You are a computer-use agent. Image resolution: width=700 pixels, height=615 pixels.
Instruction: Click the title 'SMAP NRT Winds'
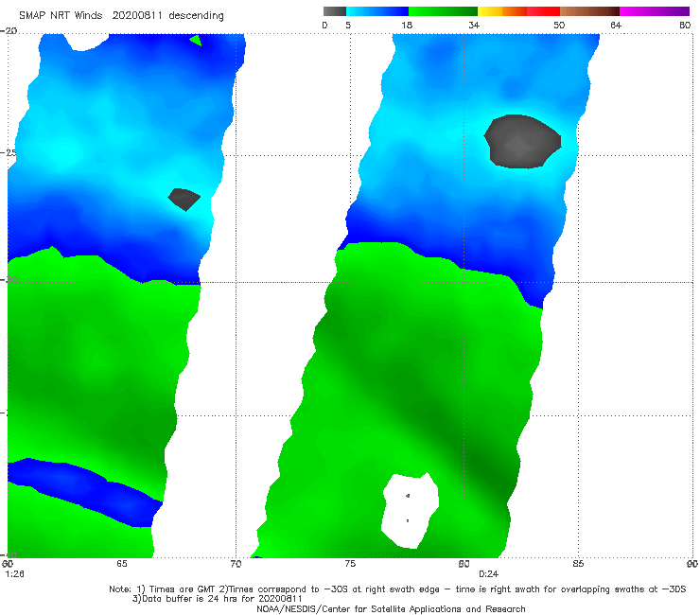(61, 15)
